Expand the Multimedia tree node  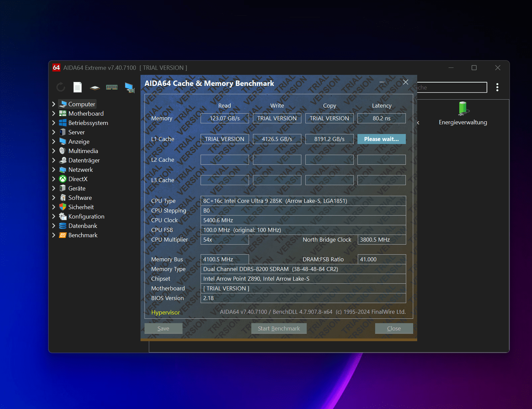tap(54, 151)
